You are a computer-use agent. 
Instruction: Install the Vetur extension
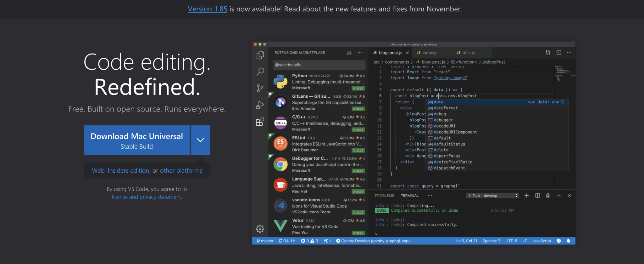point(358,233)
